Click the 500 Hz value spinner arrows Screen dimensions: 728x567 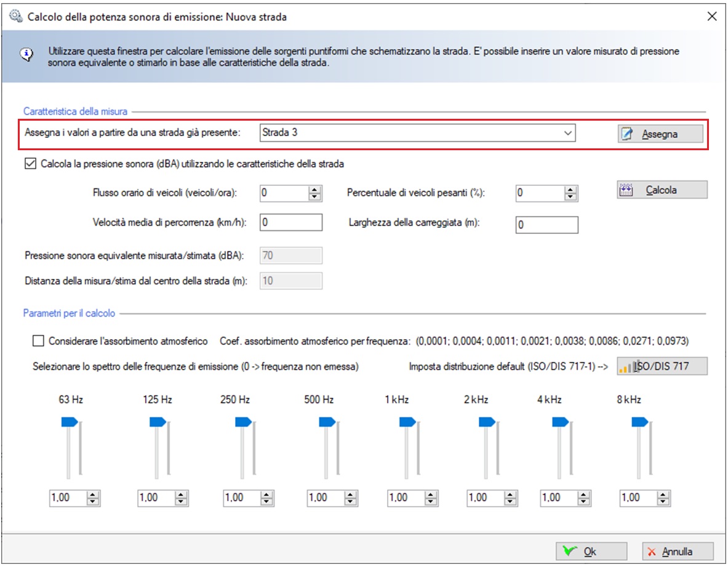tap(351, 498)
